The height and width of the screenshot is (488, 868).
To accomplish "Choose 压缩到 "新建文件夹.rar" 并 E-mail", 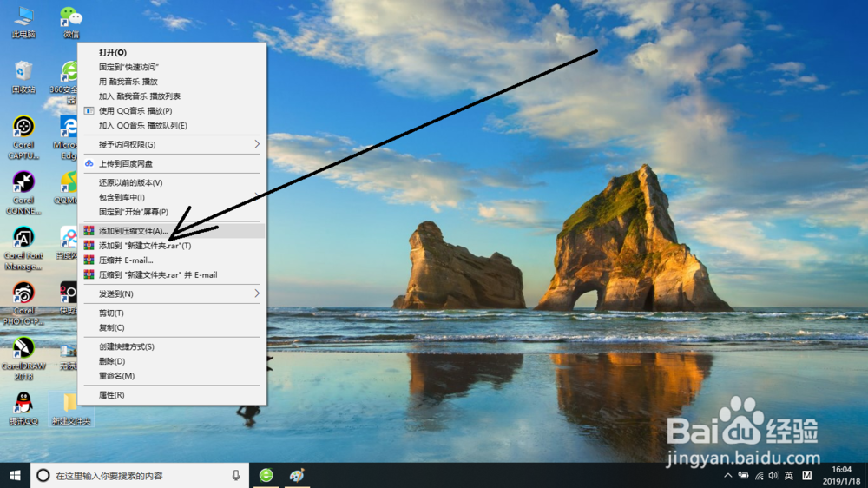I will coord(172,274).
